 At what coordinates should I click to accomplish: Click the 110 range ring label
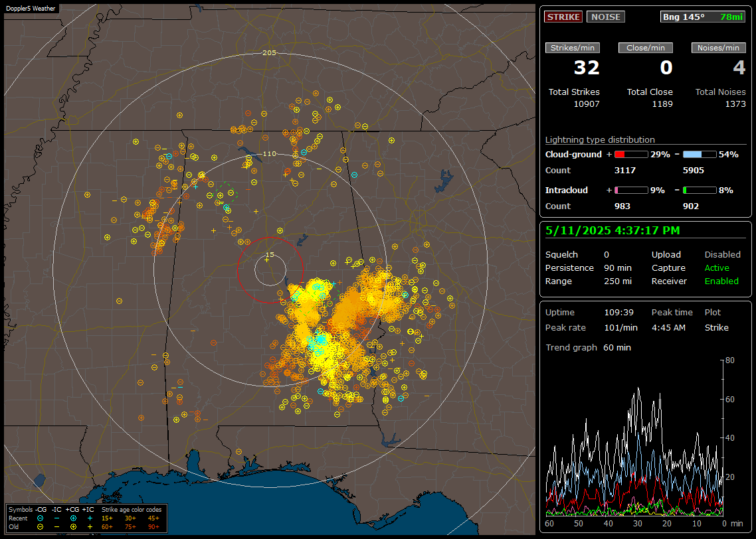pos(269,154)
